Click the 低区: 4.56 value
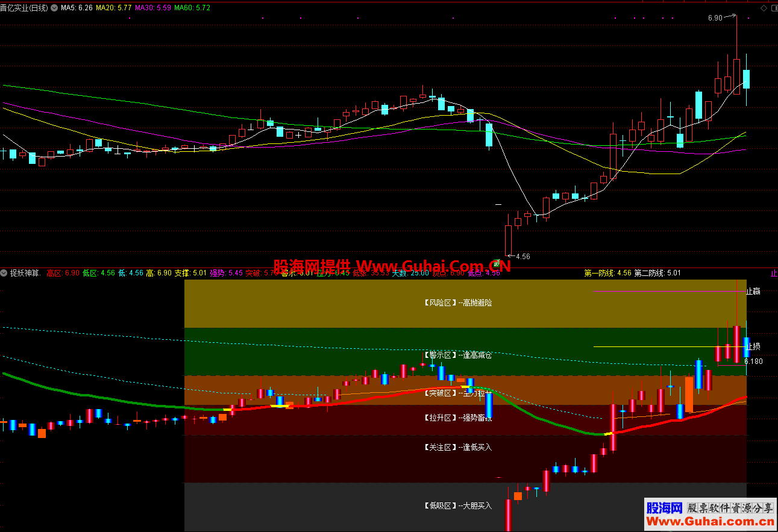Screen dimensions: 778x532 tap(98, 273)
